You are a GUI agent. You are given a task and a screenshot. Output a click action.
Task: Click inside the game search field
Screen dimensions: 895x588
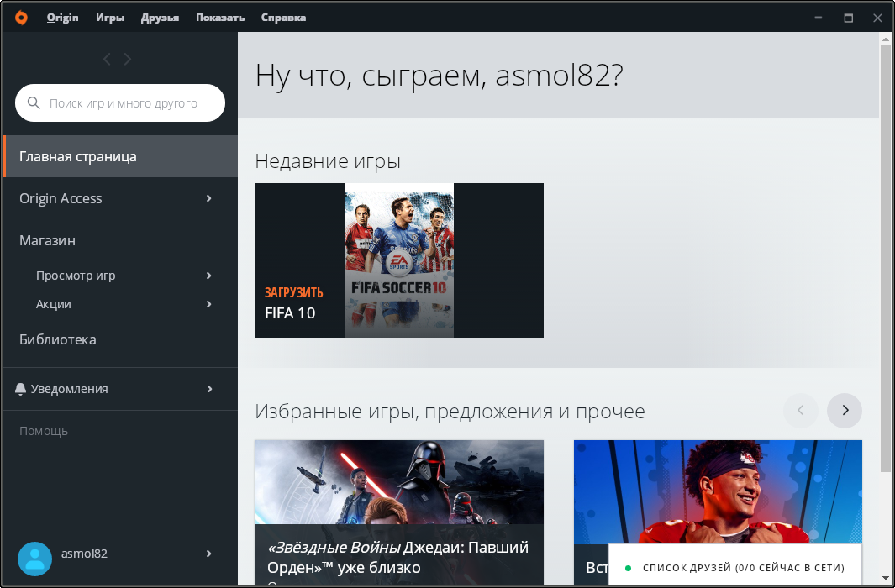coord(120,103)
